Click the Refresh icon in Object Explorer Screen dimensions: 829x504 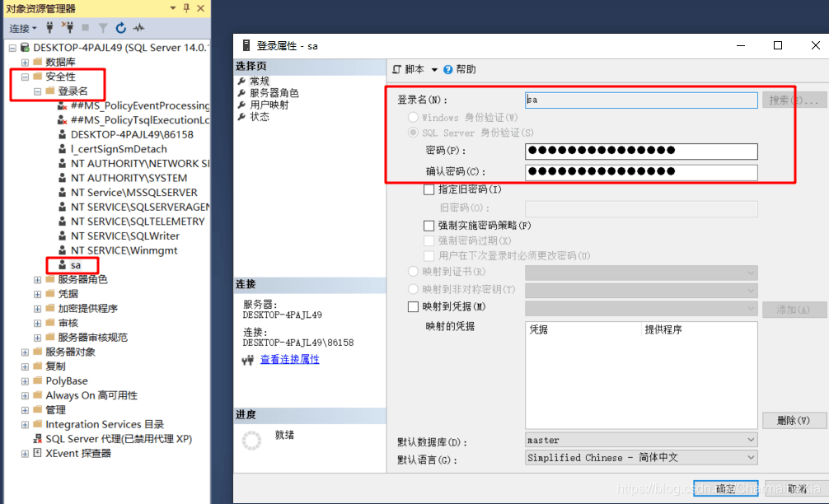click(x=121, y=28)
